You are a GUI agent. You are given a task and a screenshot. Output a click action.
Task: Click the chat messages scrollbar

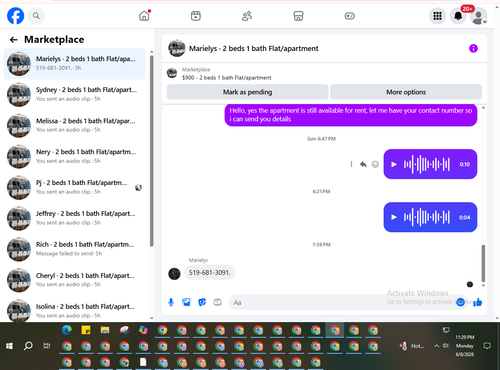(x=483, y=264)
